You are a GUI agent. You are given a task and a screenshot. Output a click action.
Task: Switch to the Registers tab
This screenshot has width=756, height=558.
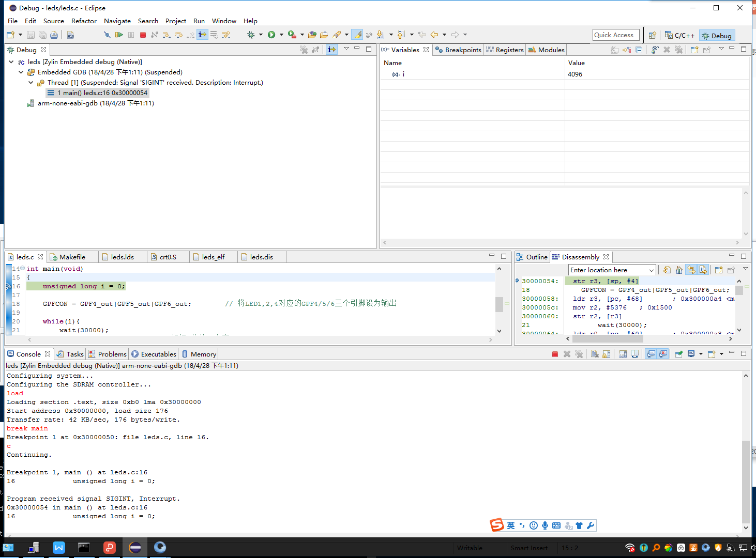pyautogui.click(x=505, y=50)
